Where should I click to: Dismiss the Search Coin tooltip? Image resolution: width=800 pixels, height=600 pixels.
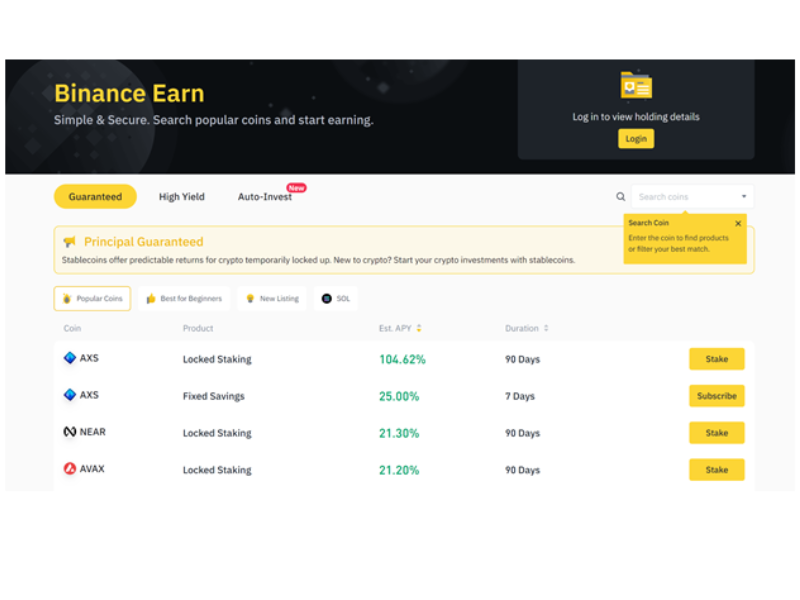(x=737, y=222)
